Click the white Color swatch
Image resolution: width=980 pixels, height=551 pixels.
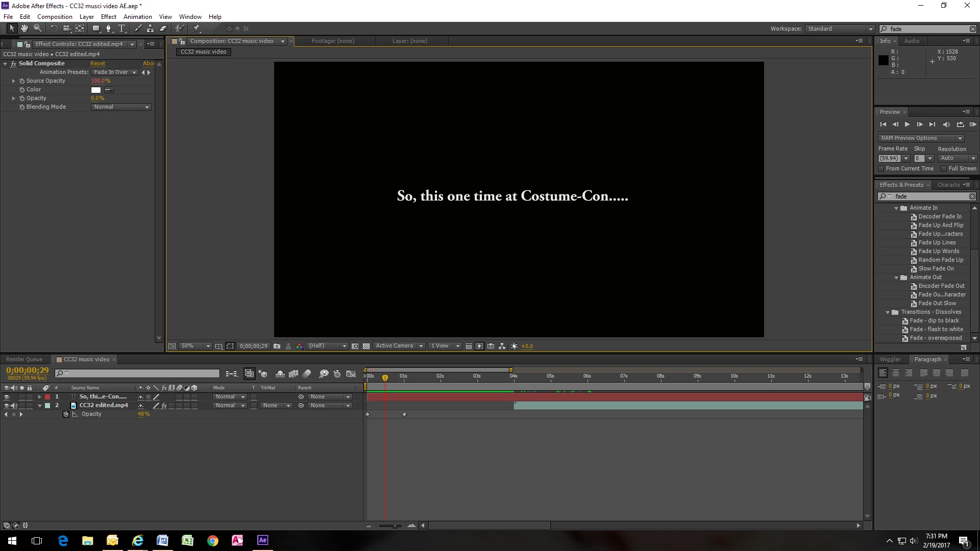[96, 90]
